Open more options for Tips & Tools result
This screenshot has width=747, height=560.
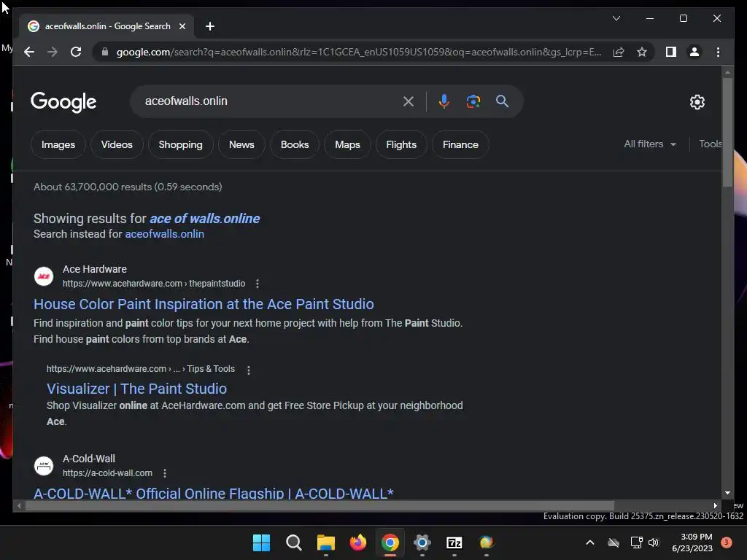pyautogui.click(x=248, y=370)
